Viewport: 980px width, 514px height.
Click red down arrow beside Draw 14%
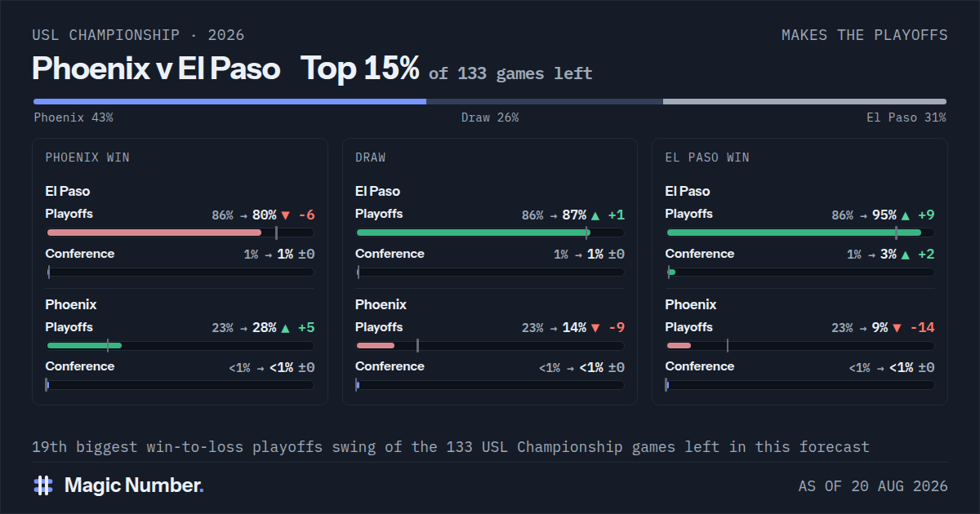tap(595, 328)
